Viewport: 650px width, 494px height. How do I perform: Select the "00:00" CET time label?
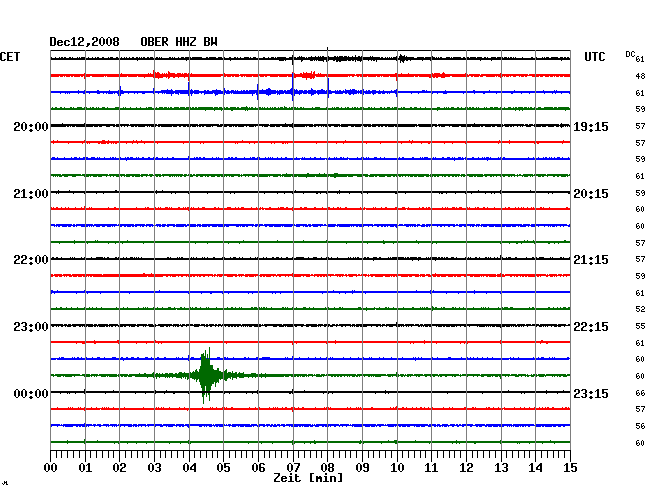(31, 393)
